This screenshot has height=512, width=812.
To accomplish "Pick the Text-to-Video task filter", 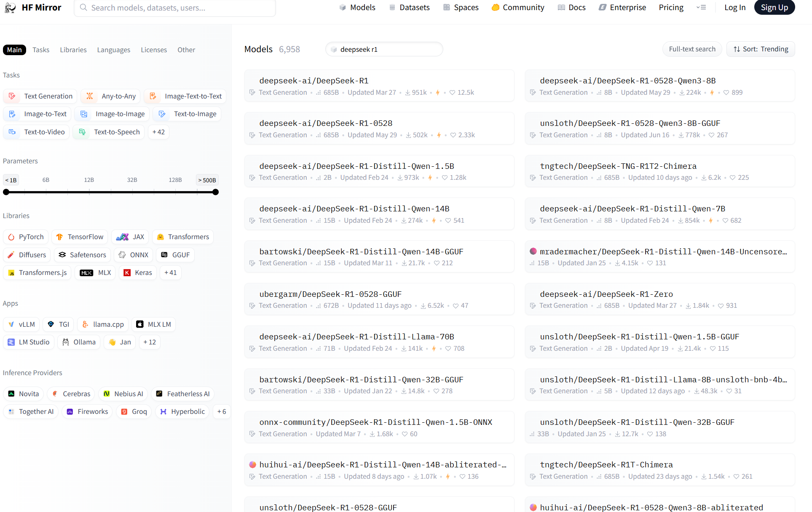I will click(36, 132).
